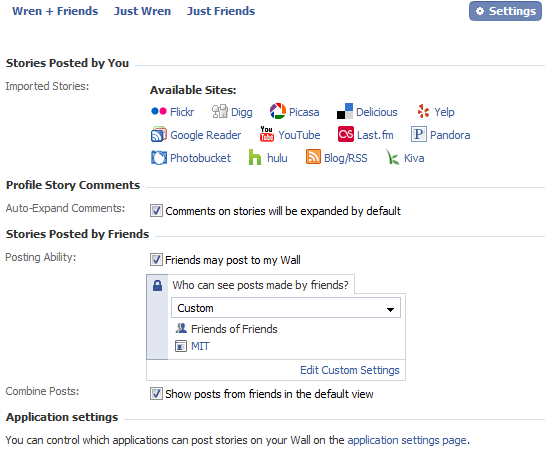Pick the Last.fm icon

click(x=346, y=134)
